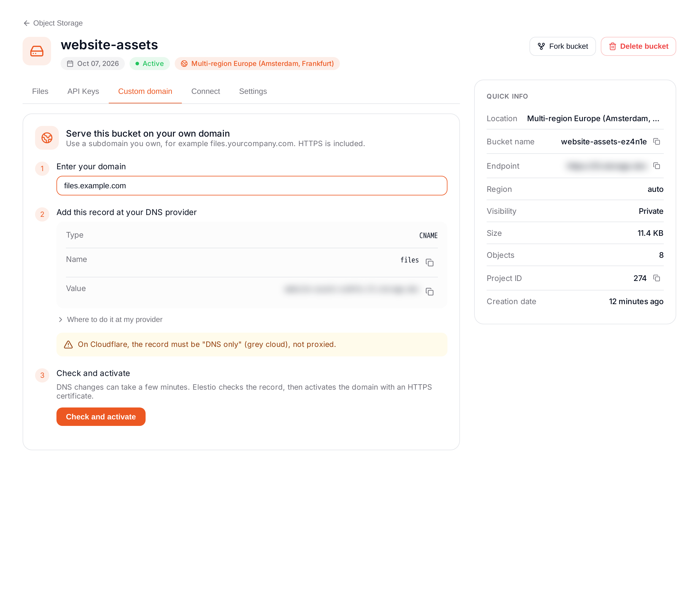
Task: Click the Creation date value 12 minutes ago
Action: click(636, 301)
